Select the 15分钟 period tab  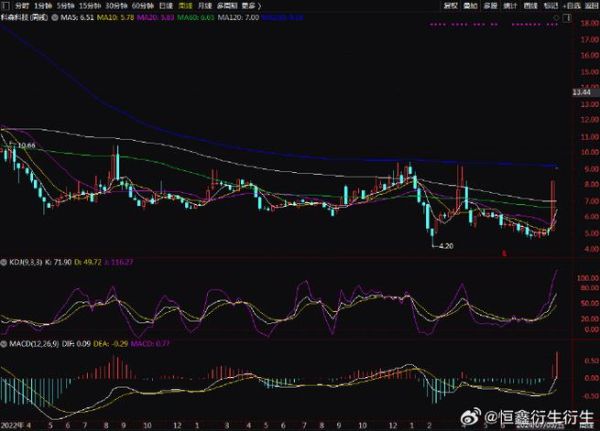tap(90, 6)
